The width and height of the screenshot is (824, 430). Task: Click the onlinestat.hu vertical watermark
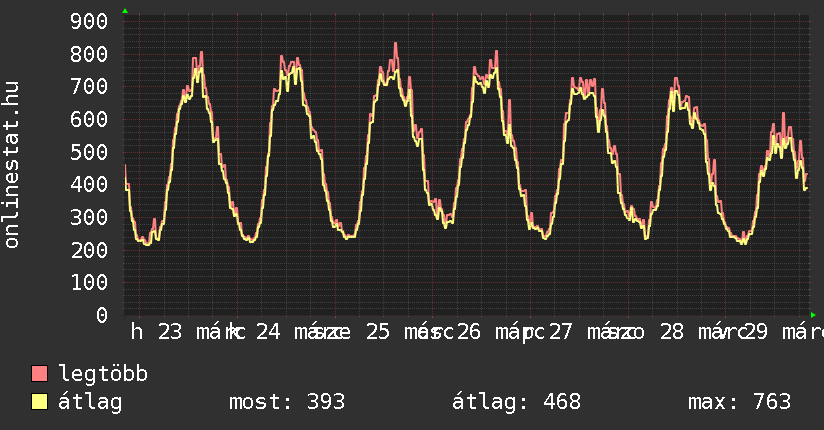pyautogui.click(x=12, y=165)
